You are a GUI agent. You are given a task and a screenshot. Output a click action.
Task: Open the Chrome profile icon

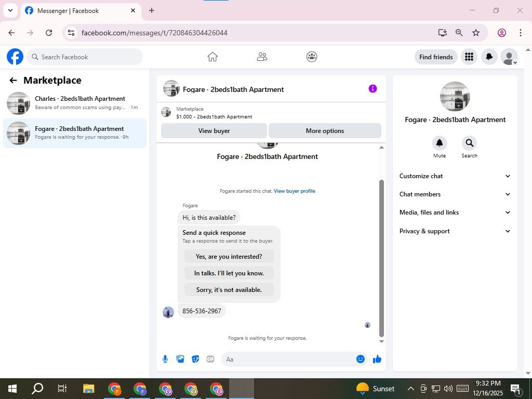coord(501,33)
